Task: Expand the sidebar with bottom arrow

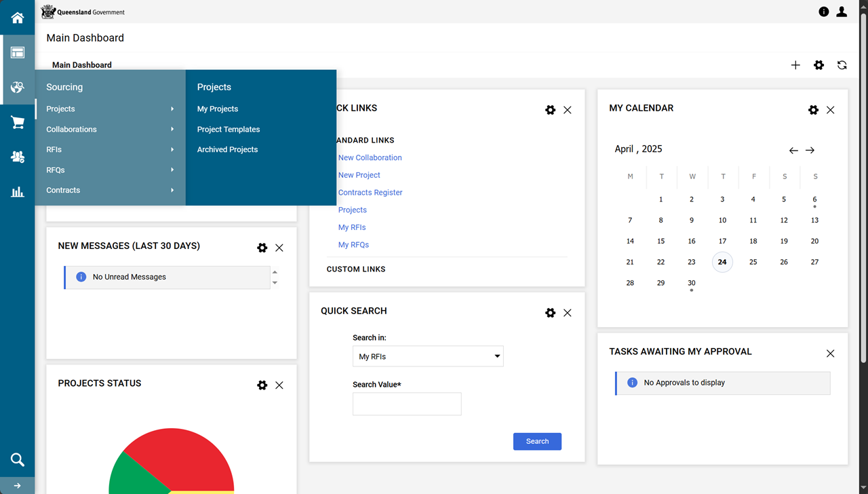Action: click(17, 486)
